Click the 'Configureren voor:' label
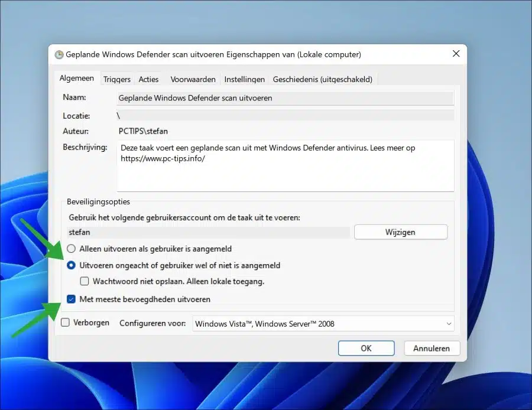This screenshot has height=410, width=532. click(x=153, y=324)
